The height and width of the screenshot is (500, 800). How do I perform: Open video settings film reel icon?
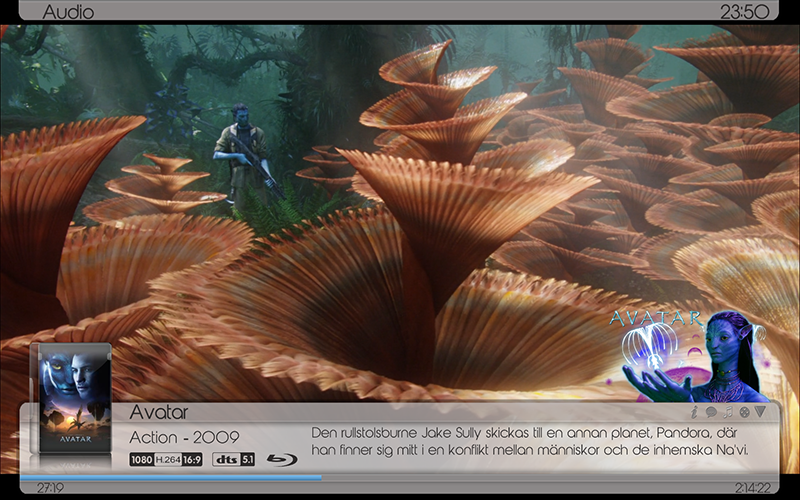pyautogui.click(x=744, y=412)
